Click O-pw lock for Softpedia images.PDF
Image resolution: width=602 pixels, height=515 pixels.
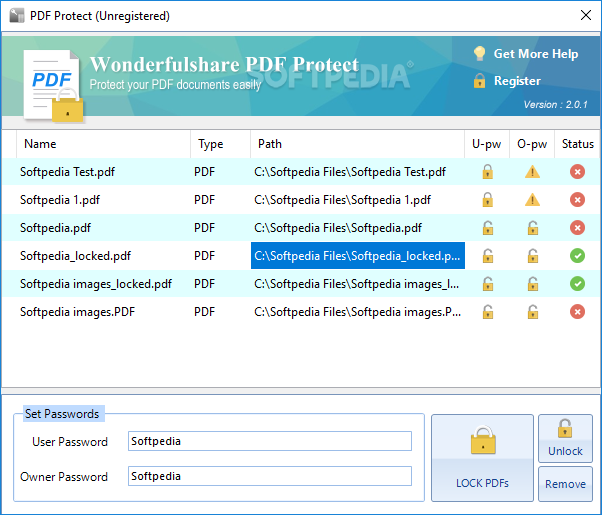533,312
